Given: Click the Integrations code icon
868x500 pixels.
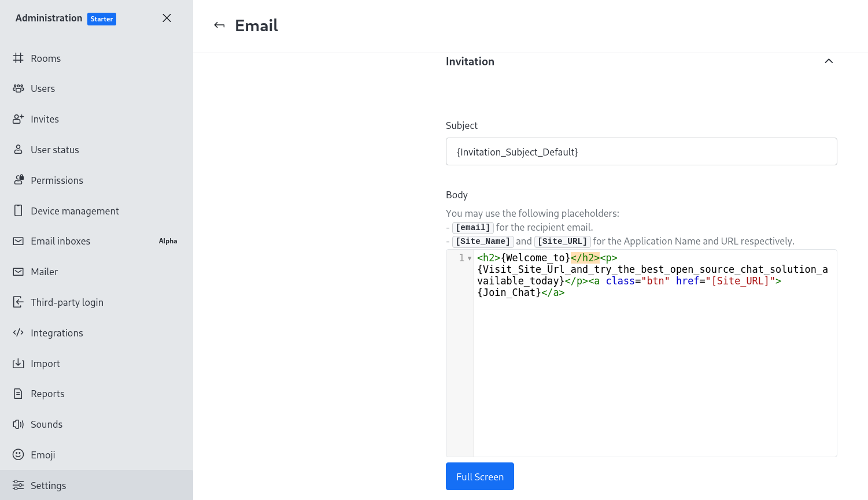Looking at the screenshot, I should click(x=19, y=332).
